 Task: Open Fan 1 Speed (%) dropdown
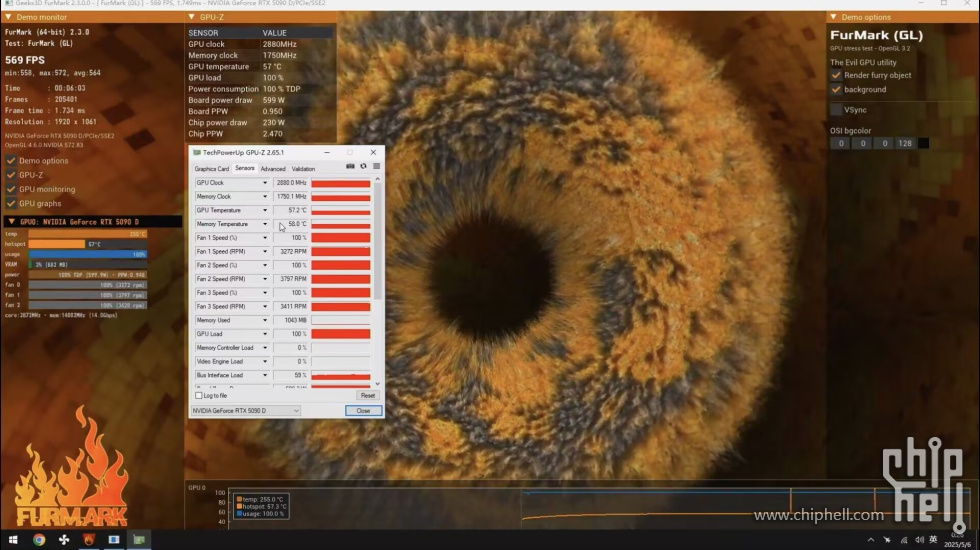coord(264,238)
